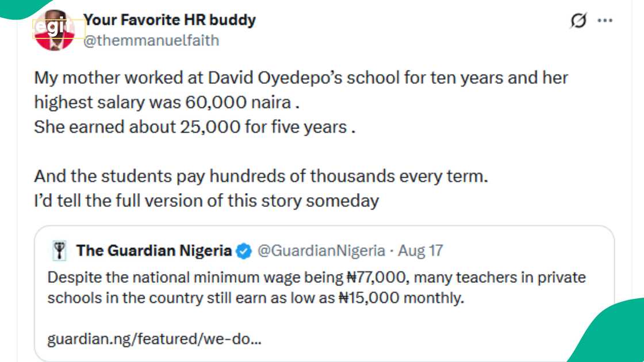Viewport: 644px width, 362px height.
Task: Click the Aug 17 timestamp
Action: (421, 251)
